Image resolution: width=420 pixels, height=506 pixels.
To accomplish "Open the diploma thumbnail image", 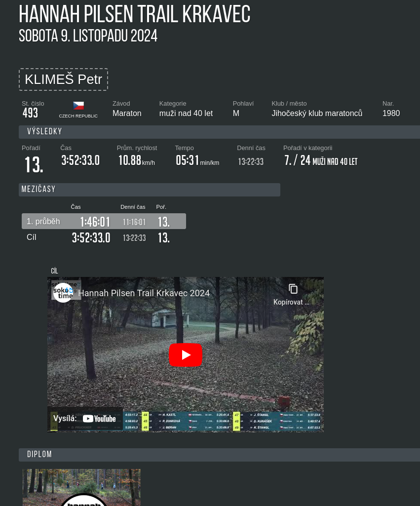I will click(81, 487).
